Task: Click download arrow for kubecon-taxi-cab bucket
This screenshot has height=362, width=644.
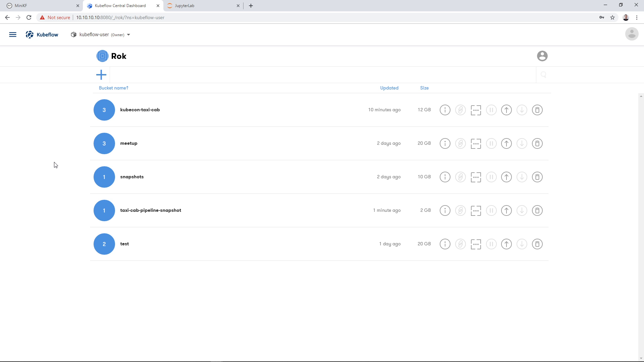Action: (522, 110)
